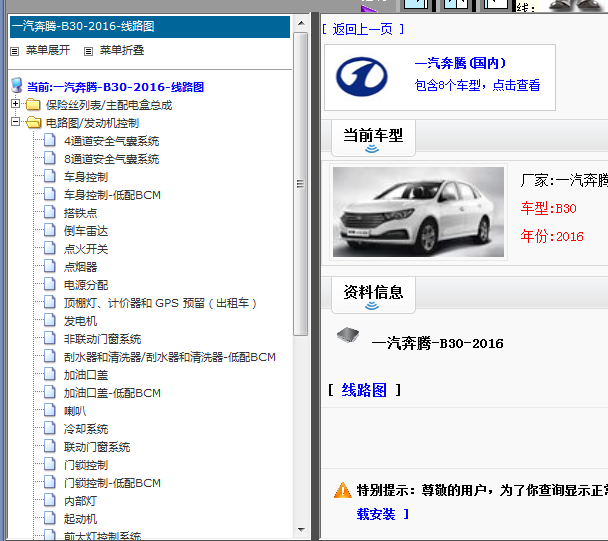The image size is (608, 541).
Task: Click folder icon of 保险丝列表/主配电盒总成
Action: pyautogui.click(x=33, y=104)
